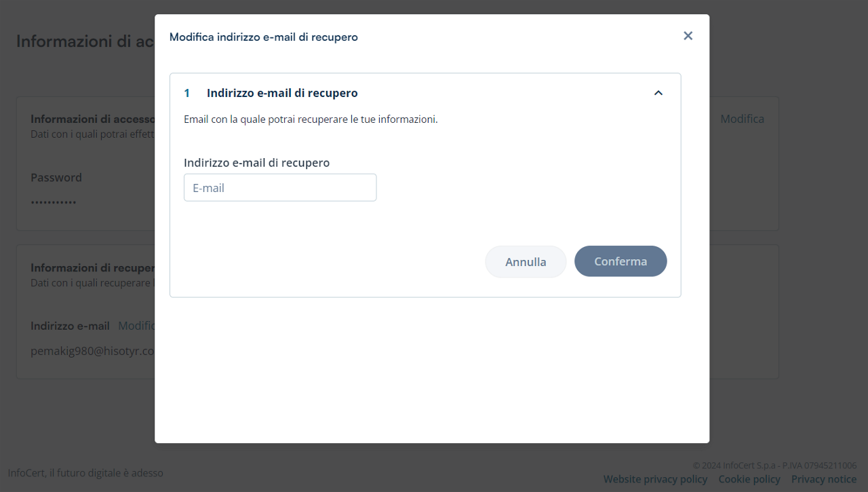
Task: Open the Cookie policy link
Action: (749, 479)
